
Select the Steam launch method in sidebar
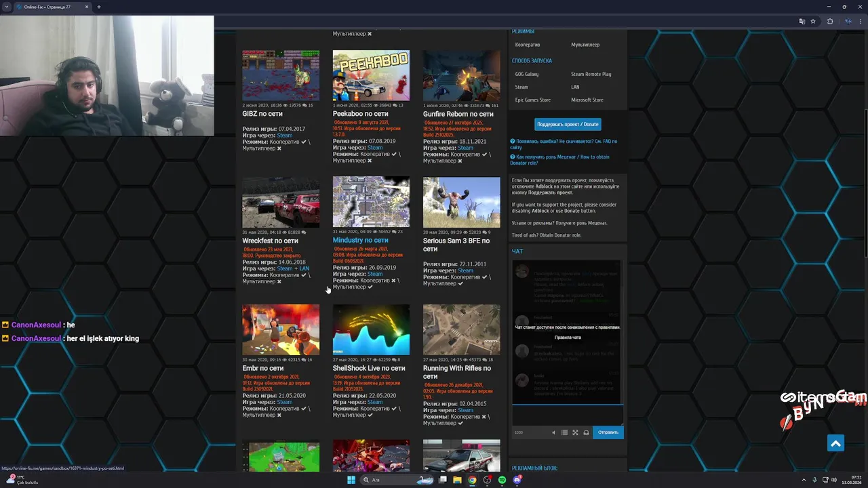point(521,87)
